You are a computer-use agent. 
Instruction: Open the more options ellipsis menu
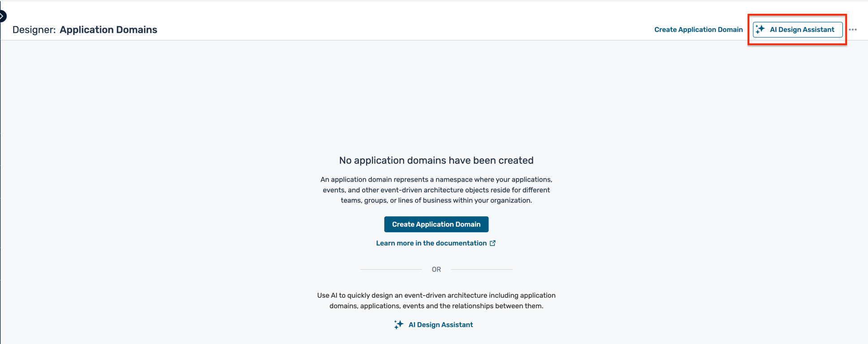click(853, 30)
